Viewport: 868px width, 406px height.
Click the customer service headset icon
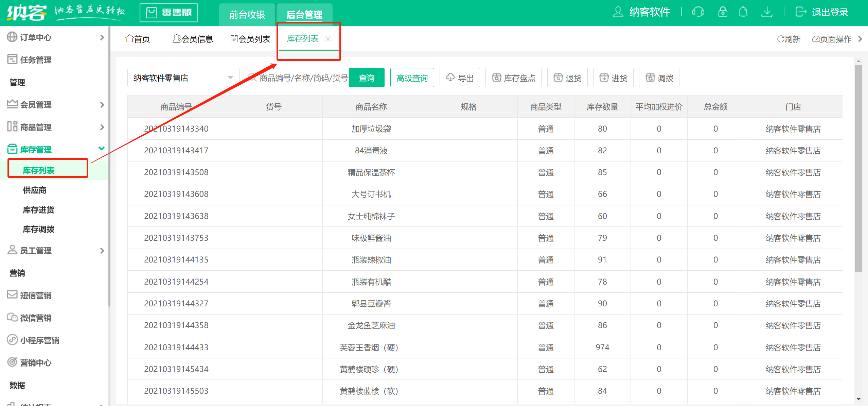click(698, 12)
